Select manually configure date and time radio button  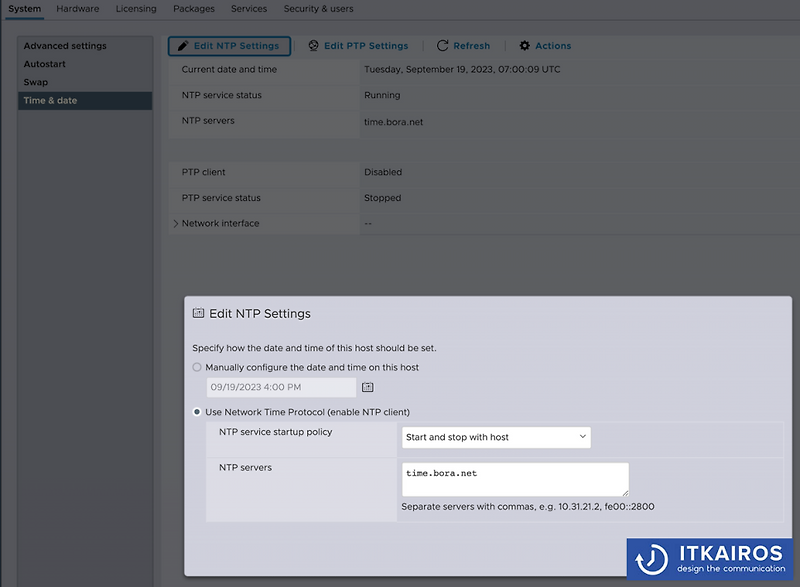197,367
